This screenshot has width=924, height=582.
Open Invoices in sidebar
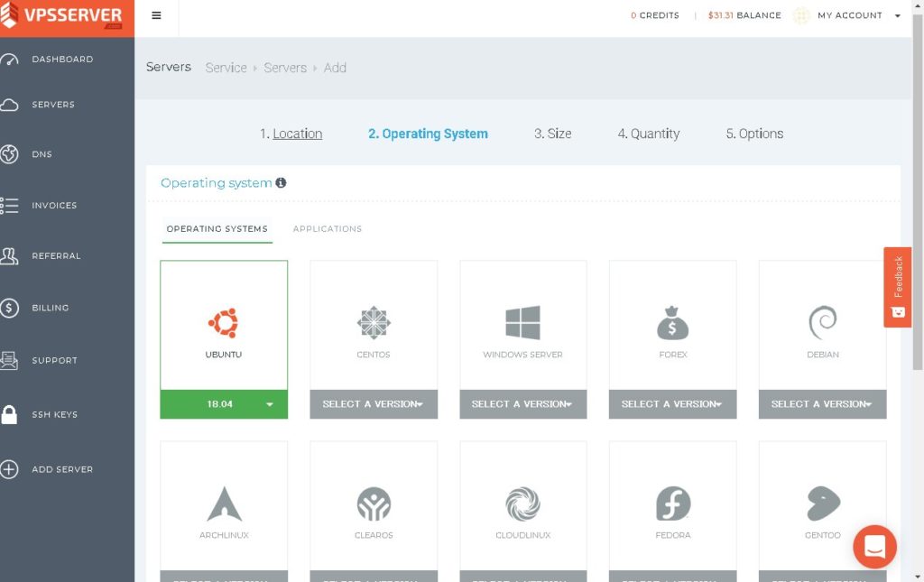tap(54, 206)
